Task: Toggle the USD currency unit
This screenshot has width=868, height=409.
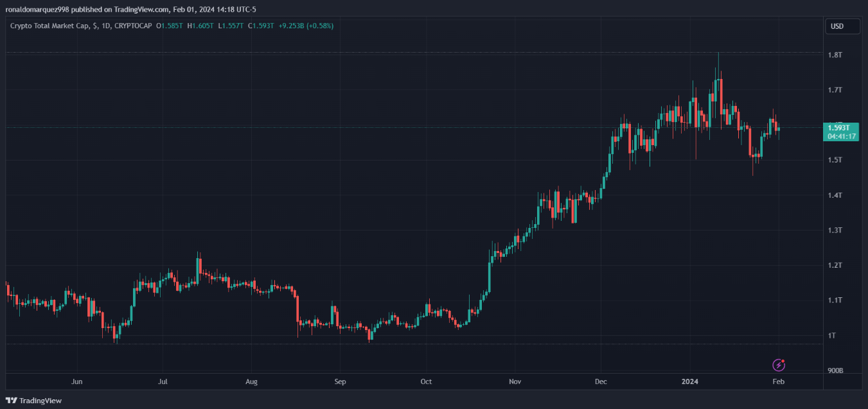Action: click(x=842, y=26)
